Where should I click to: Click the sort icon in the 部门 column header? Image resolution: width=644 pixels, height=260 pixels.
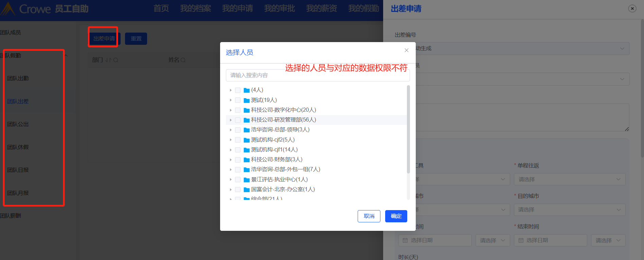pyautogui.click(x=108, y=60)
